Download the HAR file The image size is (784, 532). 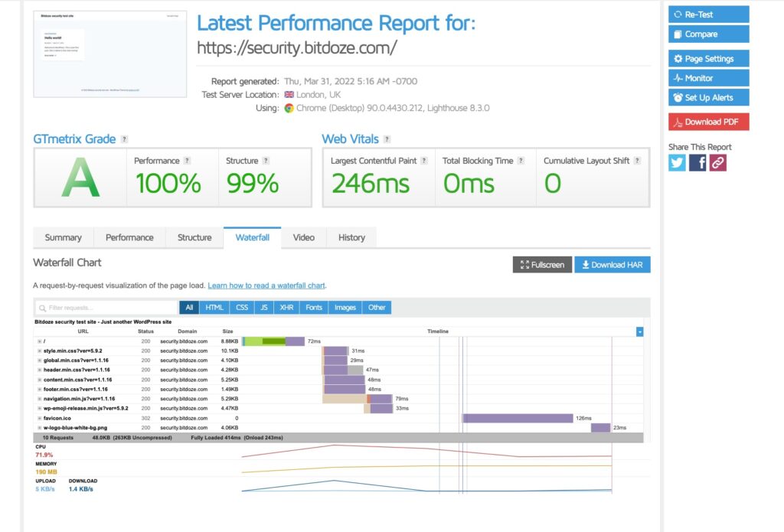pos(612,265)
